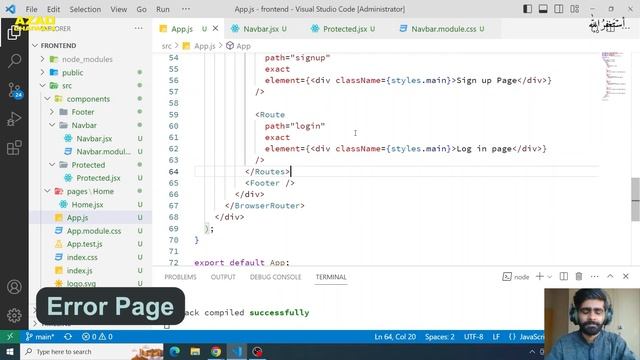Viewport: 640px width, 360px height.
Task: Open the File menu
Action: coord(31,9)
